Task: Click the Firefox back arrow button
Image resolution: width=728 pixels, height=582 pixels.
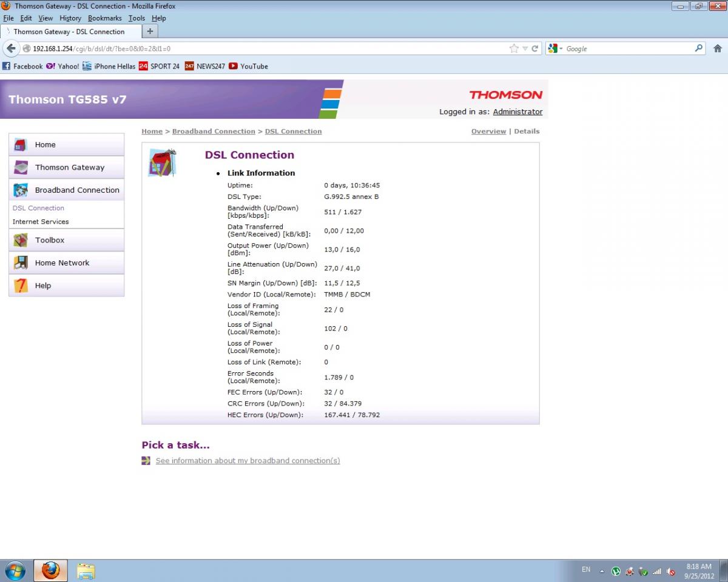Action: 11,48
